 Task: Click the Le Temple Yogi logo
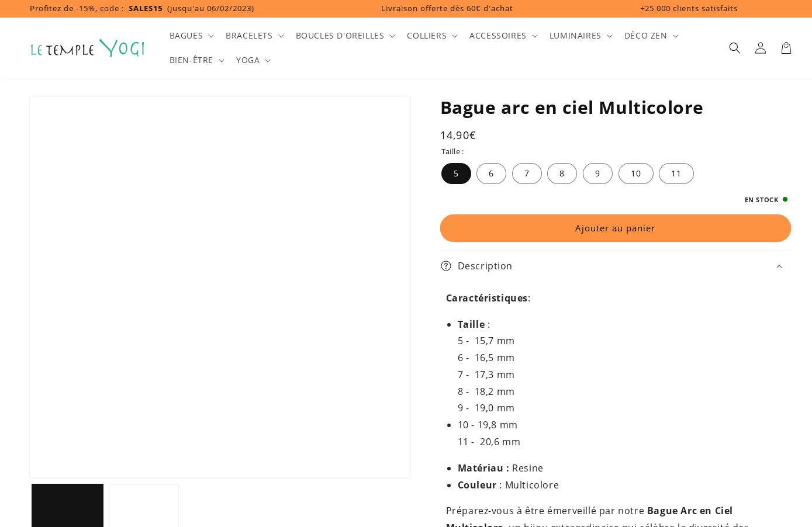click(88, 48)
